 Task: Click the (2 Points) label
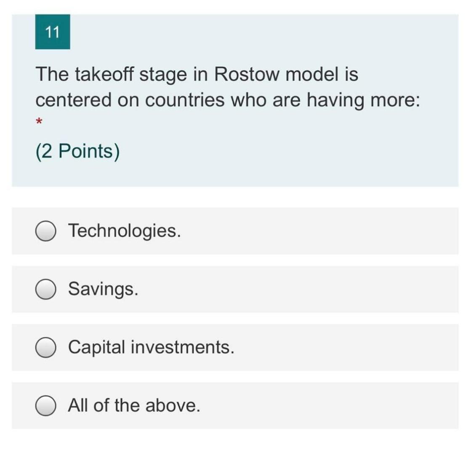pos(77,151)
